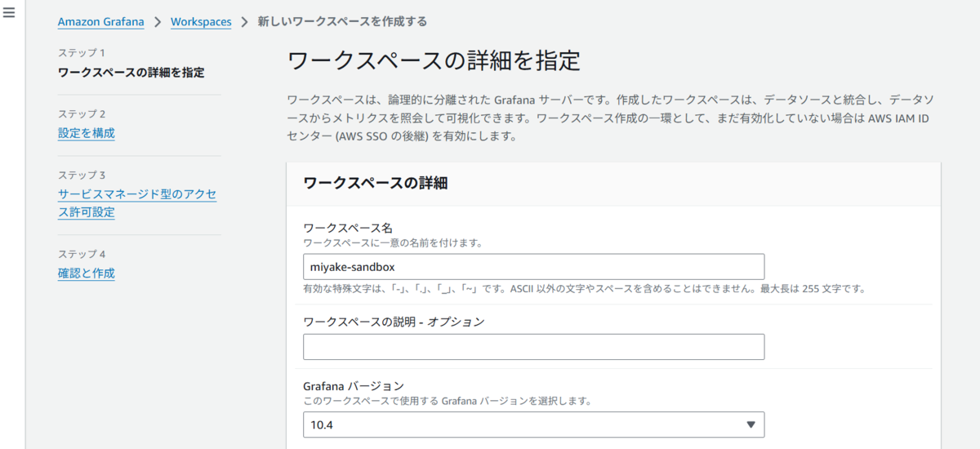Click the ステップ 2 label
Viewport: 980px width, 449px height.
(82, 114)
